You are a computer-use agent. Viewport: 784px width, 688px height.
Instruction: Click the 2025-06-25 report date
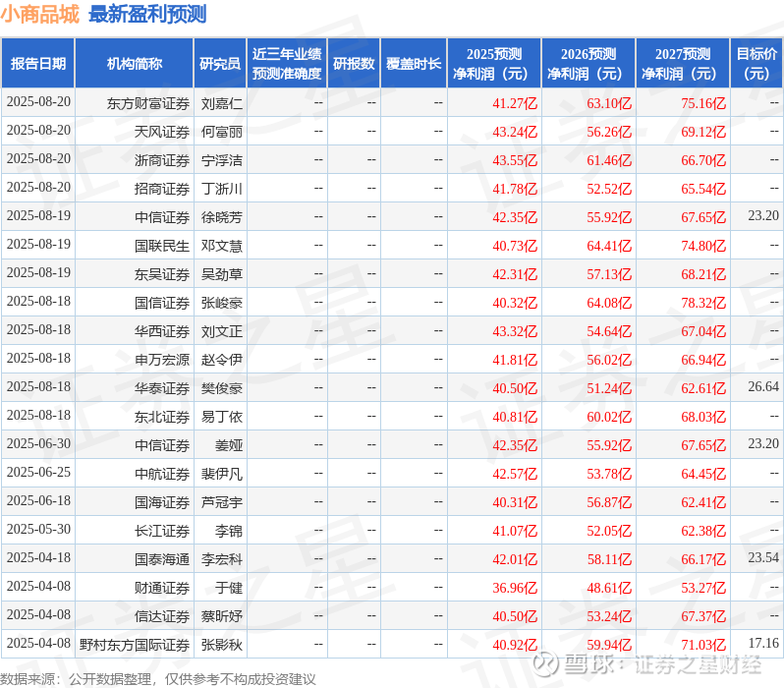38,473
